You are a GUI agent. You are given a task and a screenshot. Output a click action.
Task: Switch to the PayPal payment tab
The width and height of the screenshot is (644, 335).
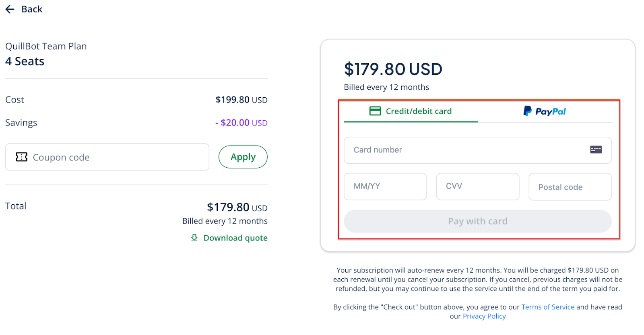coord(550,111)
